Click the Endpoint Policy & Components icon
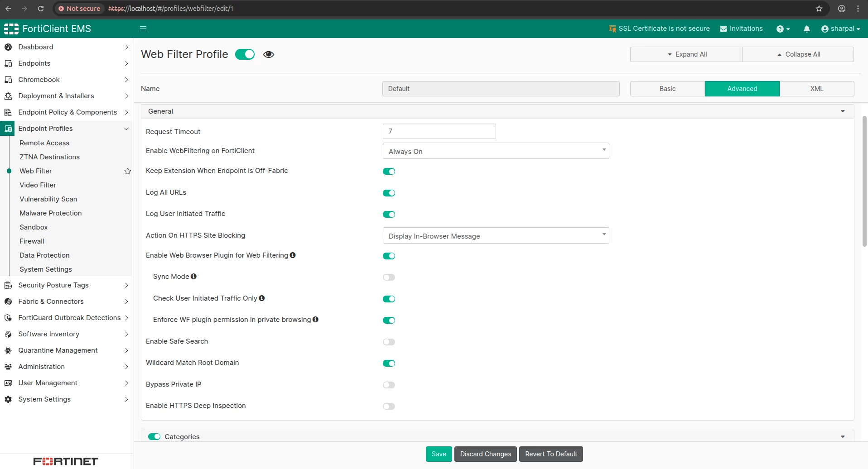The width and height of the screenshot is (868, 469). pos(8,112)
